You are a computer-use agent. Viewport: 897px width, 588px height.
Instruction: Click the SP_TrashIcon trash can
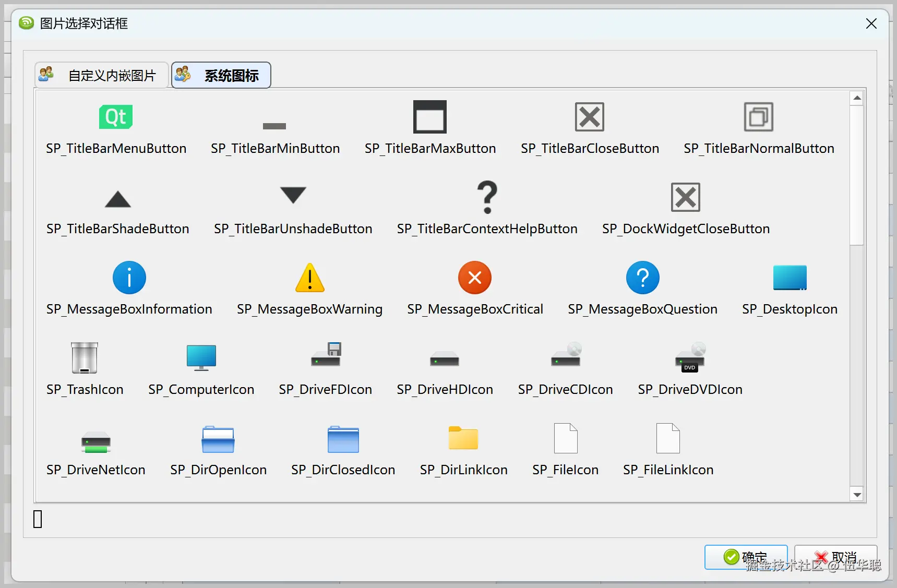point(85,358)
